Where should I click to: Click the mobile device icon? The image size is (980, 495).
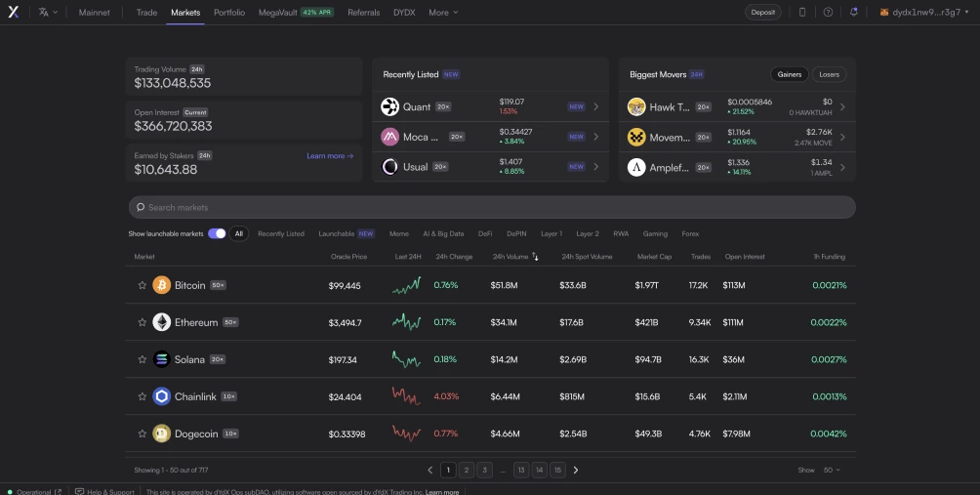coord(802,12)
